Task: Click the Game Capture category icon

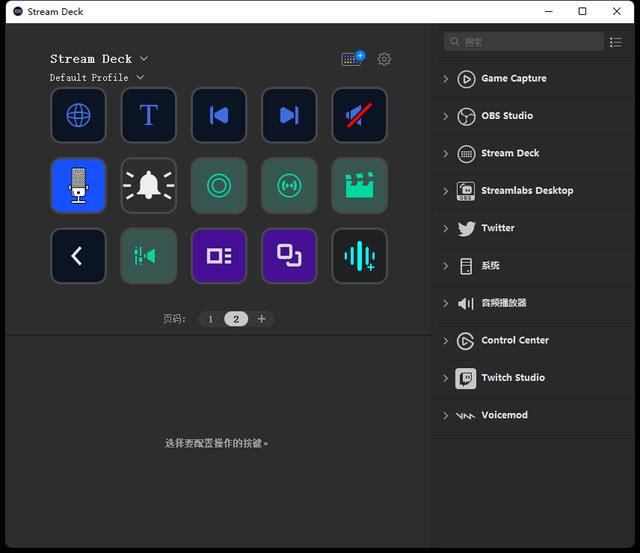Action: [x=466, y=79]
